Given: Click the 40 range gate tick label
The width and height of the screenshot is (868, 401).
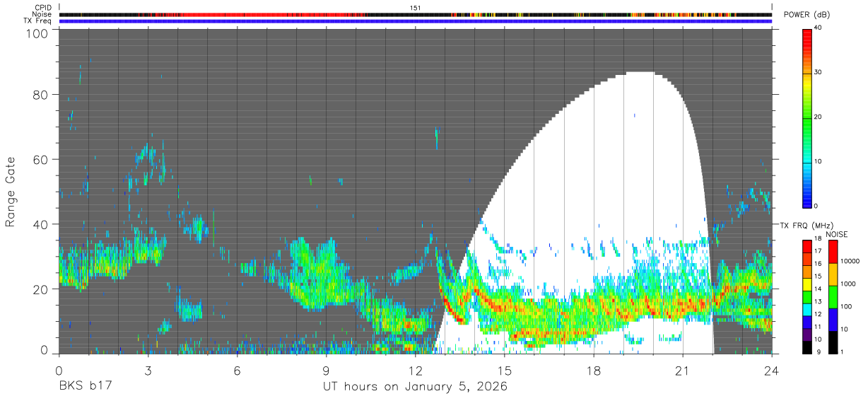Looking at the screenshot, I should tap(41, 224).
